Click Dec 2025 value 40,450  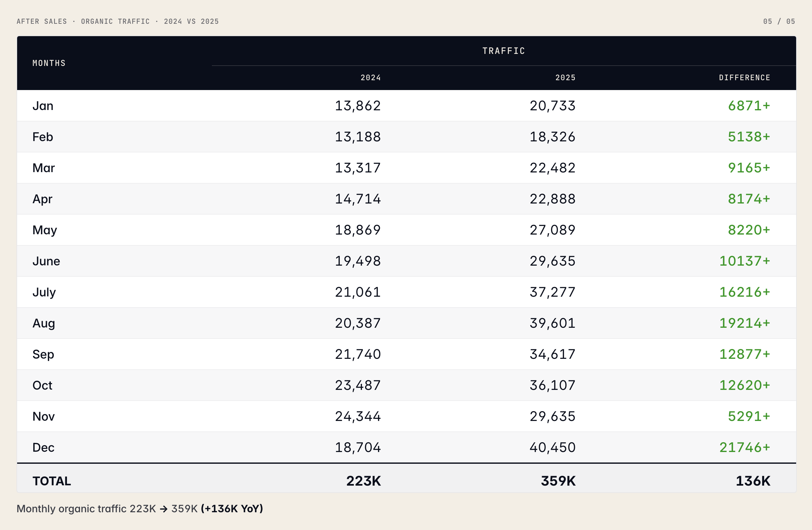552,447
